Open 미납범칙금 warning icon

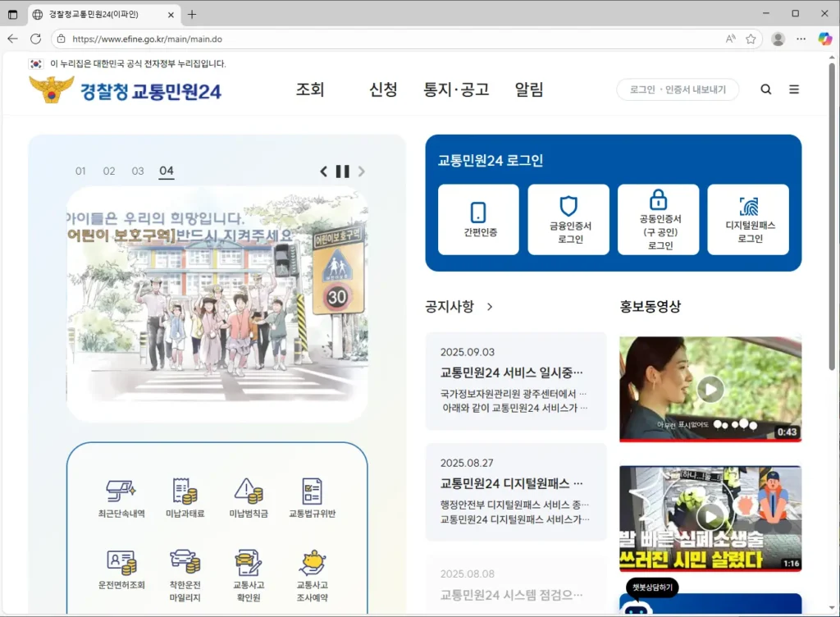[249, 491]
